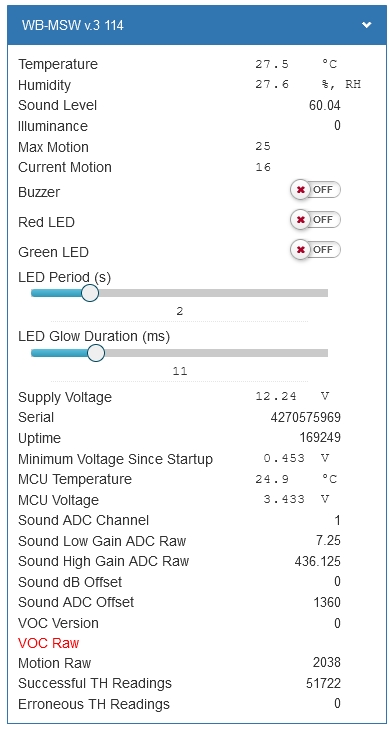Enable the Red LED switch
The image size is (389, 729).
(x=315, y=220)
